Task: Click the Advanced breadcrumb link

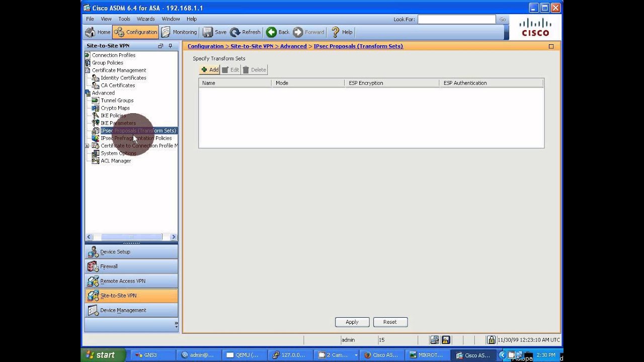Action: click(293, 46)
